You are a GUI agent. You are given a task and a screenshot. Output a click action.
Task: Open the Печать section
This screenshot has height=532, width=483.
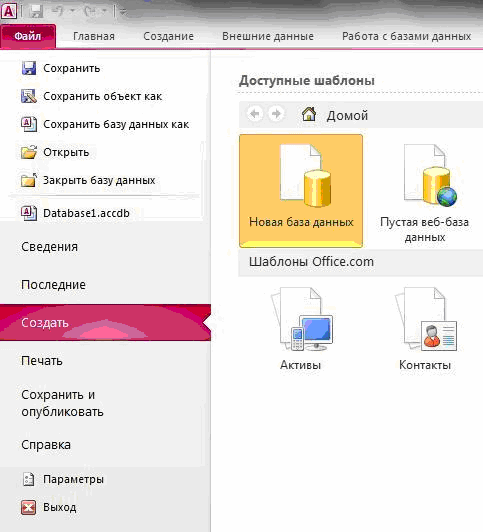[x=42, y=361]
